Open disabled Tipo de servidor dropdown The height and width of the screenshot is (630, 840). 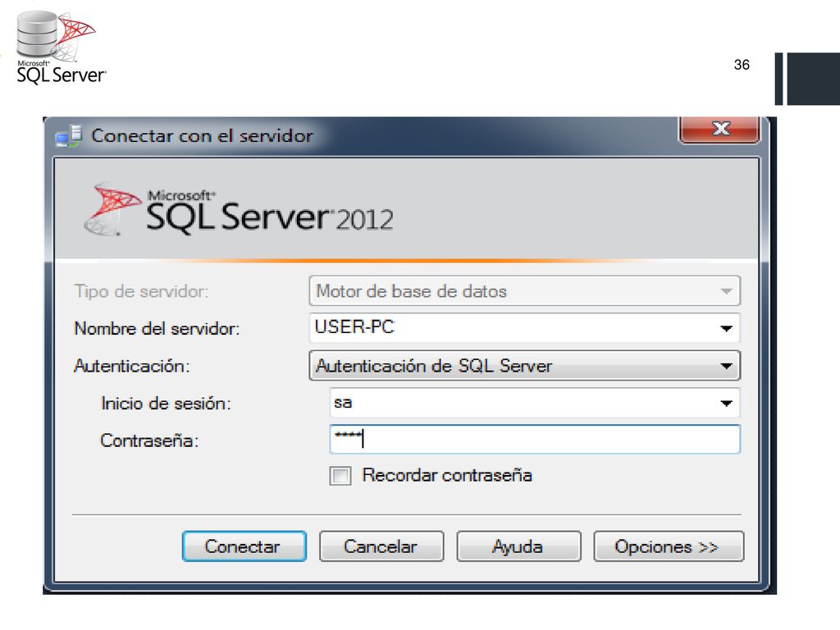pyautogui.click(x=524, y=291)
